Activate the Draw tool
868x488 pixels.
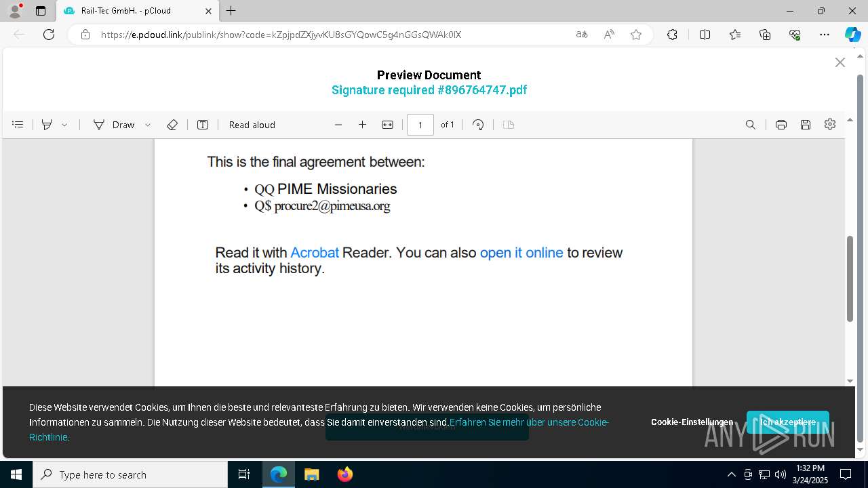[x=114, y=125]
